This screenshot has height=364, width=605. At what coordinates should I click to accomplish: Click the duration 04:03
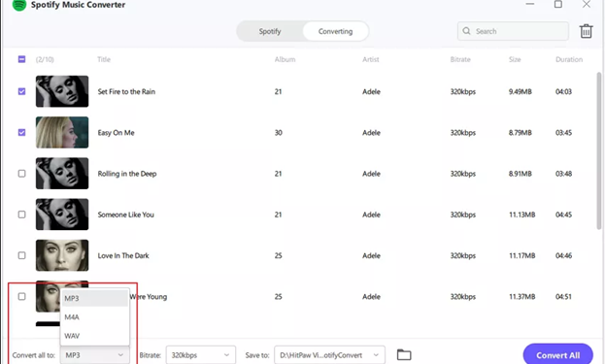pyautogui.click(x=563, y=92)
